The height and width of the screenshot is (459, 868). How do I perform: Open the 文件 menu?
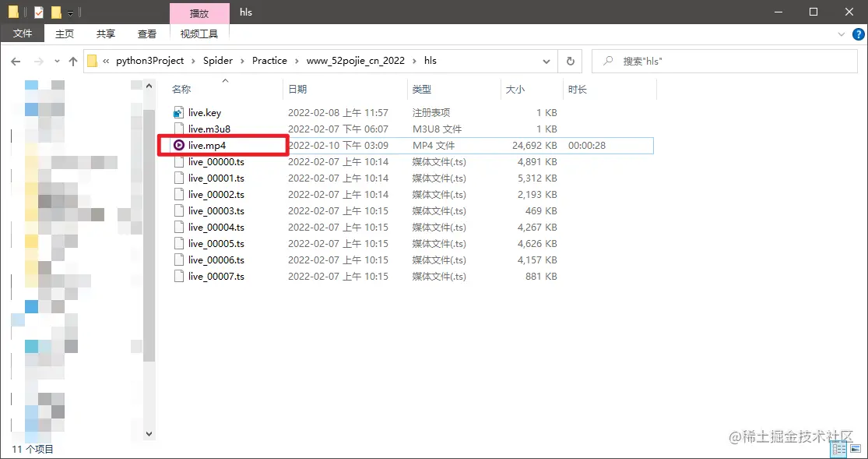click(22, 34)
